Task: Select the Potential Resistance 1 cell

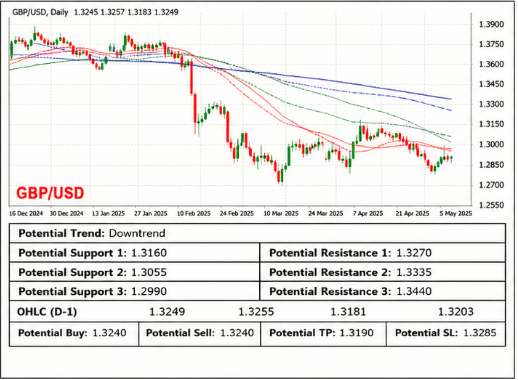Action: pos(383,253)
